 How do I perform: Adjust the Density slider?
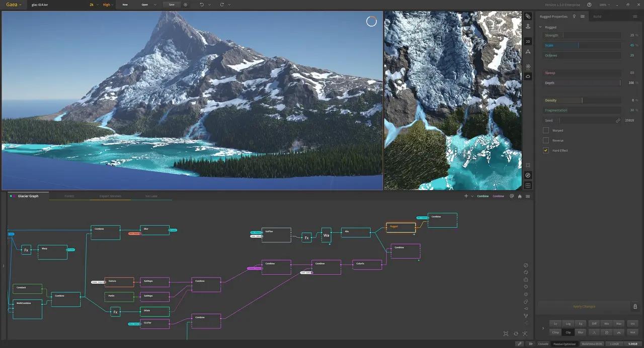pos(582,100)
